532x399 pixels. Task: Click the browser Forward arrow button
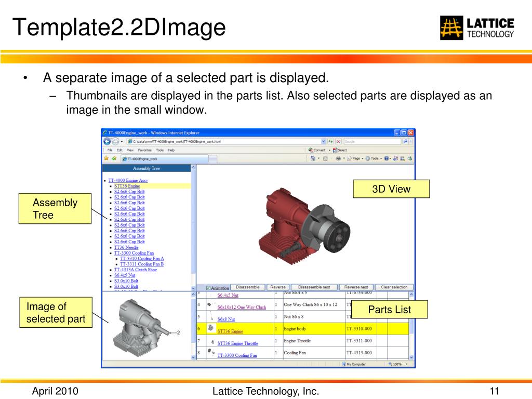115,141
